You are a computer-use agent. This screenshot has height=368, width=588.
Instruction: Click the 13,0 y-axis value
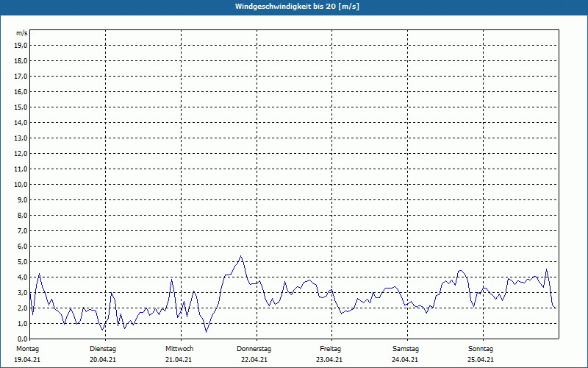pyautogui.click(x=21, y=138)
